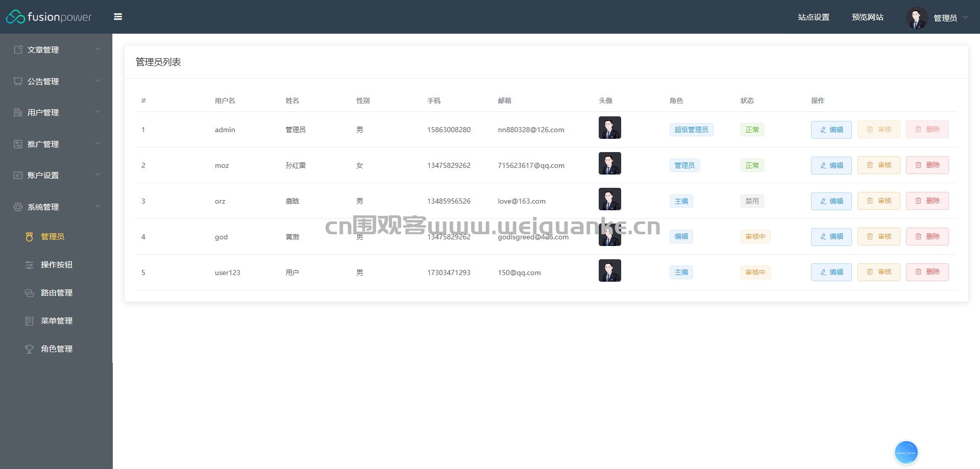
Task: Click the 账户设置 sidebar icon
Action: 18,175
